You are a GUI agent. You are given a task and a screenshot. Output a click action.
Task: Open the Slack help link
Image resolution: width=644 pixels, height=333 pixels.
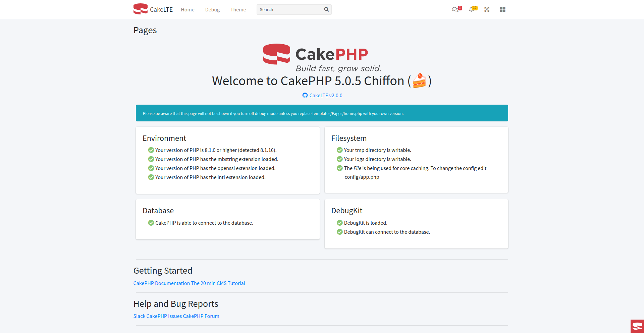pyautogui.click(x=140, y=316)
